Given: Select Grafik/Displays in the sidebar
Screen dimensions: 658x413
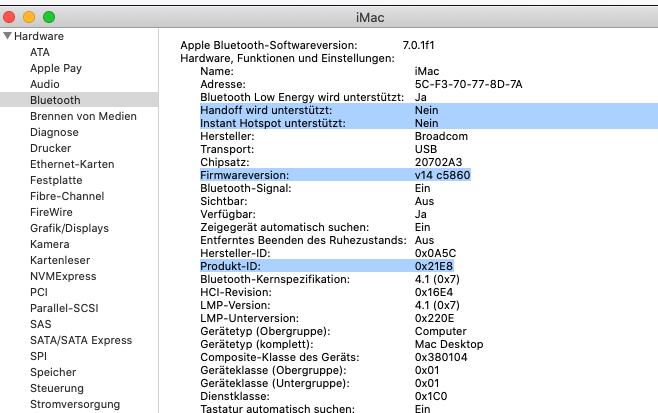Looking at the screenshot, I should point(69,228).
